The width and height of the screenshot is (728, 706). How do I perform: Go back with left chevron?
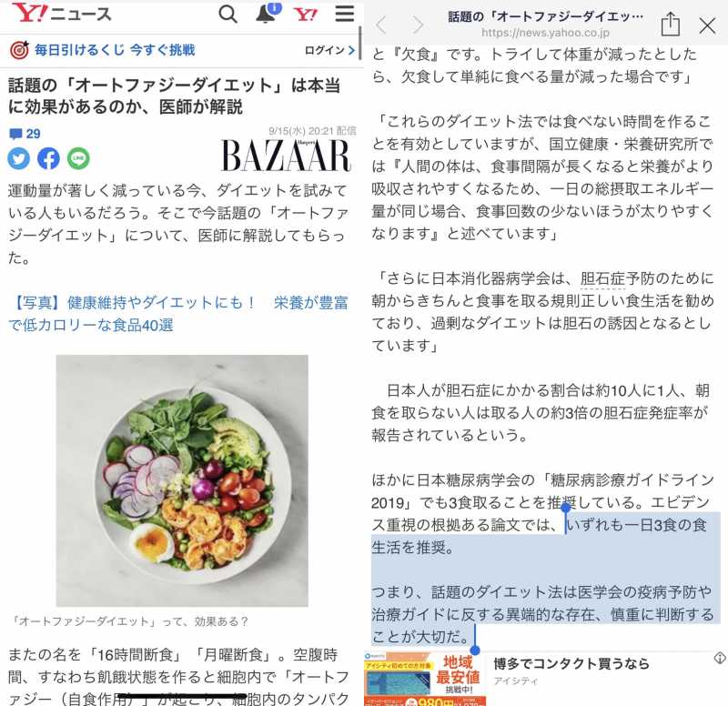pos(381,25)
